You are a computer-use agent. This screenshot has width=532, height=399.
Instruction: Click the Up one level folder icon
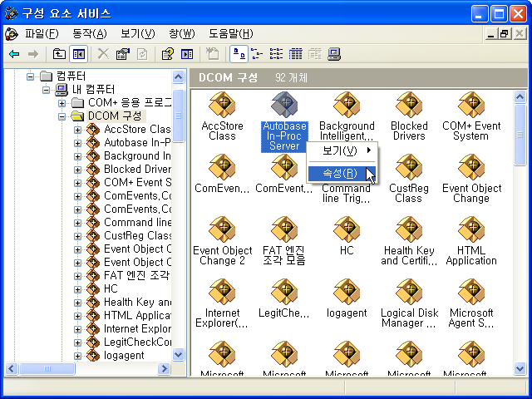click(x=59, y=54)
